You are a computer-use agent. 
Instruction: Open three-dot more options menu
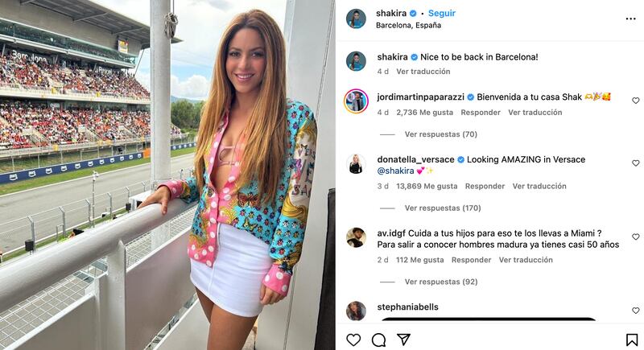click(631, 19)
